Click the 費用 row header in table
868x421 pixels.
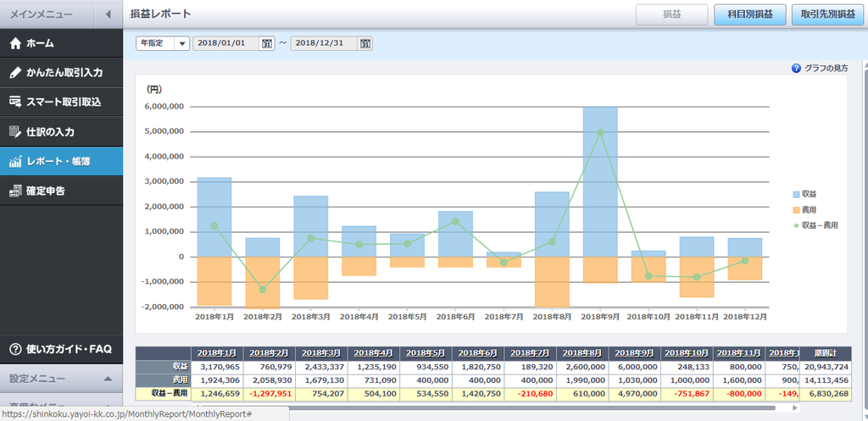point(164,380)
